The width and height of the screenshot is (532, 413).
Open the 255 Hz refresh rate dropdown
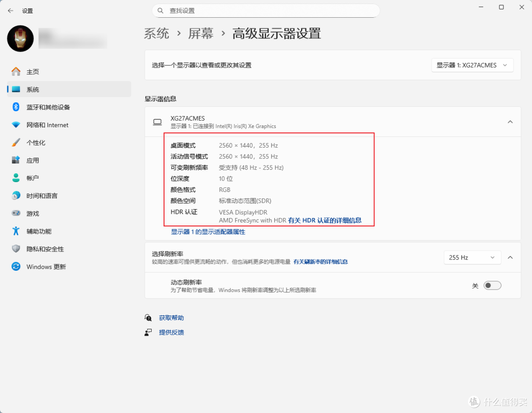click(x=472, y=257)
